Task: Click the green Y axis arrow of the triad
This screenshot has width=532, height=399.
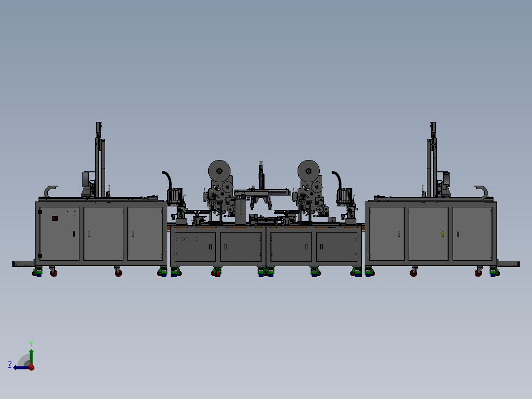Action: (31, 356)
